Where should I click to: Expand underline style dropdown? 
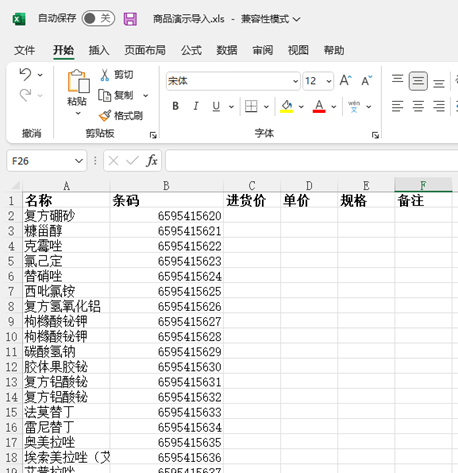(231, 107)
